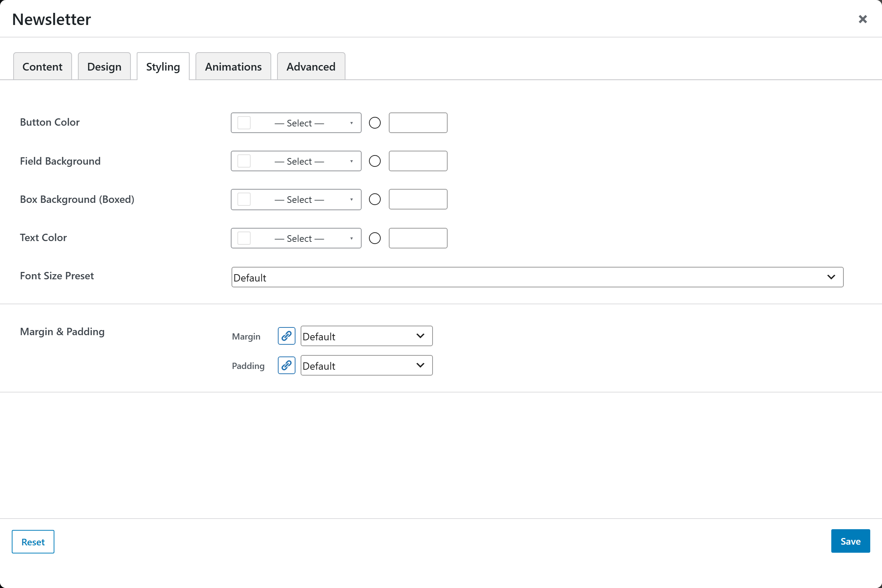882x588 pixels.
Task: Switch to the Content tab
Action: tap(42, 67)
